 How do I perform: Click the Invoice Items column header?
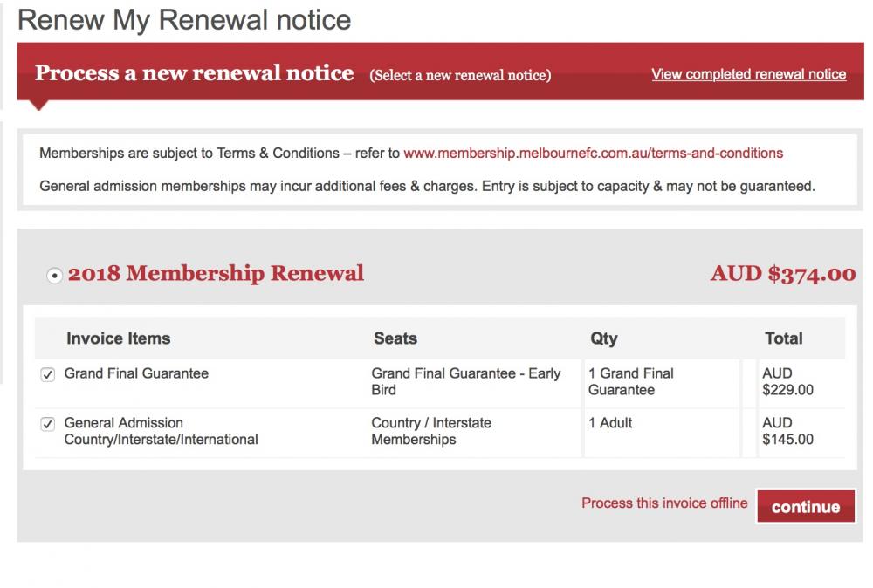pyautogui.click(x=118, y=338)
